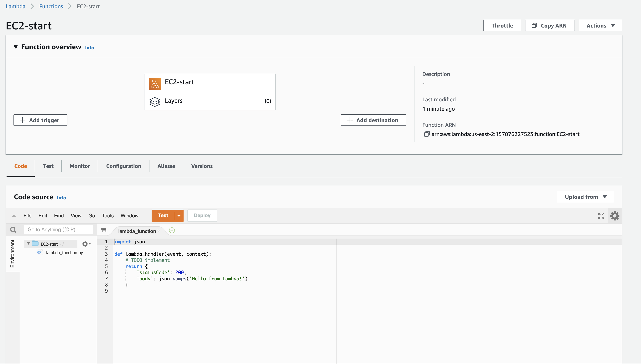
Task: Click the Layers stack icon
Action: pyautogui.click(x=155, y=102)
